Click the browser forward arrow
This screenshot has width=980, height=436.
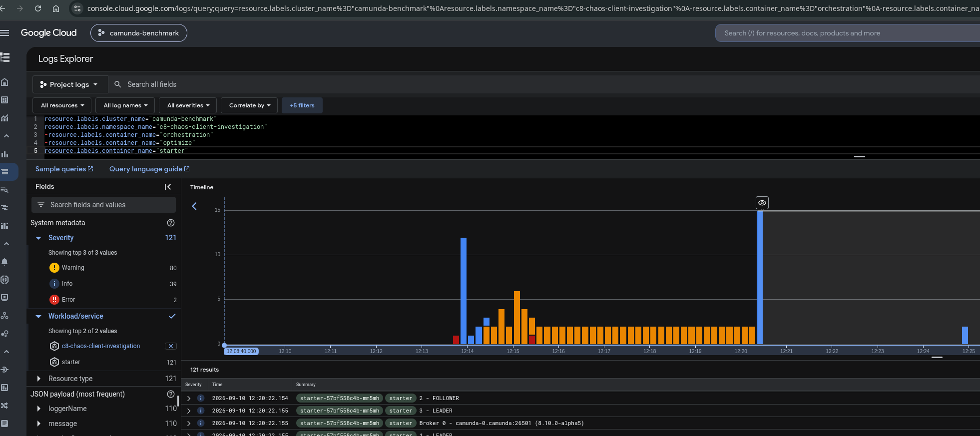20,8
